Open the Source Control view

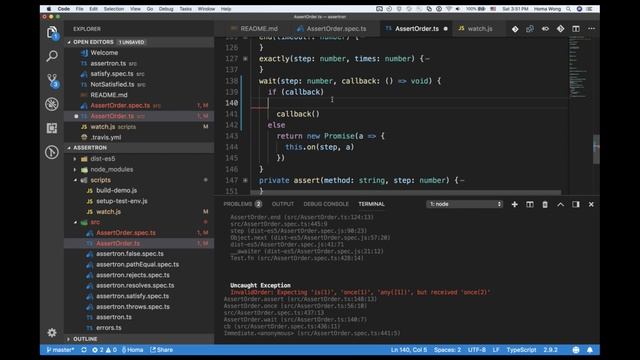pyautogui.click(x=52, y=80)
